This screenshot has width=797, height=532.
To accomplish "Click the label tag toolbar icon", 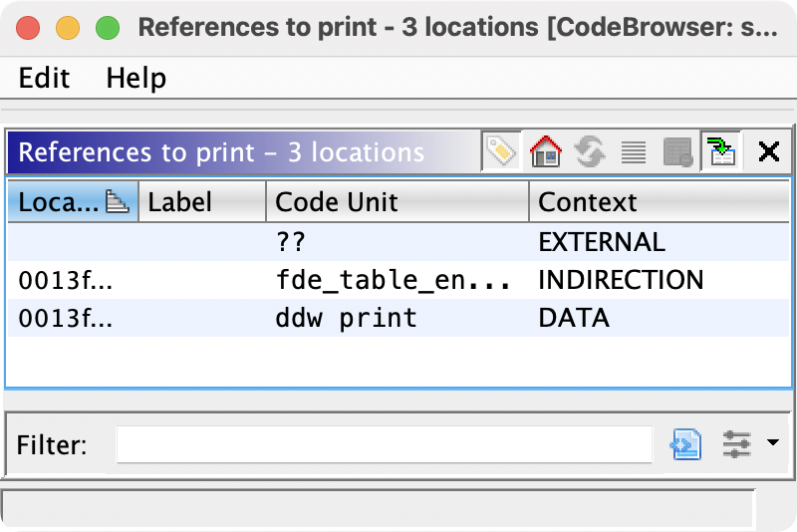I will pos(501,151).
